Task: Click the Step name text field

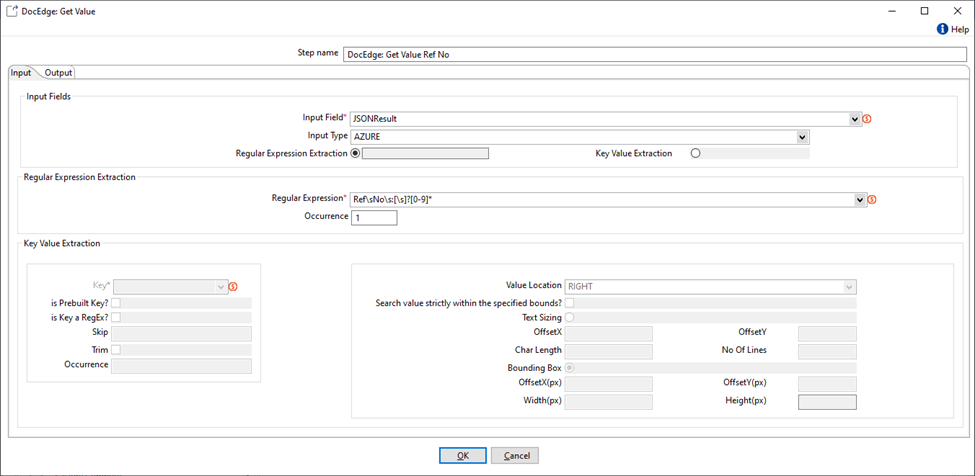Action: coord(654,54)
